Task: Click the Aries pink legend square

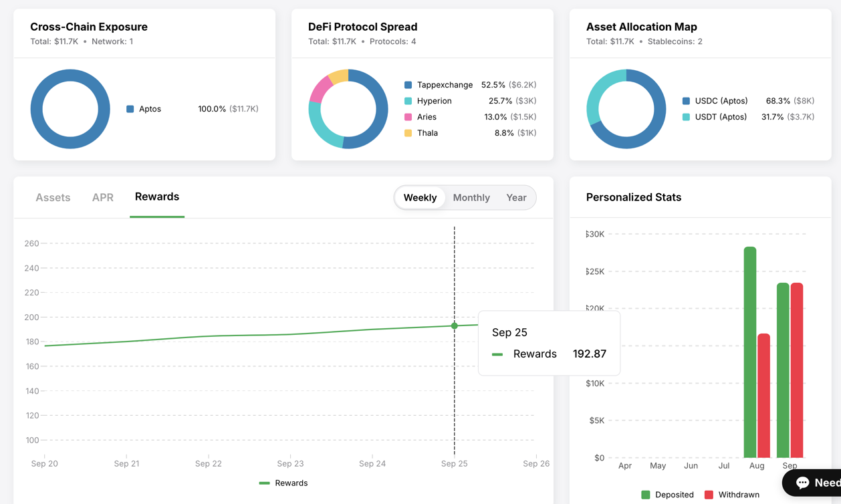Action: [x=408, y=117]
